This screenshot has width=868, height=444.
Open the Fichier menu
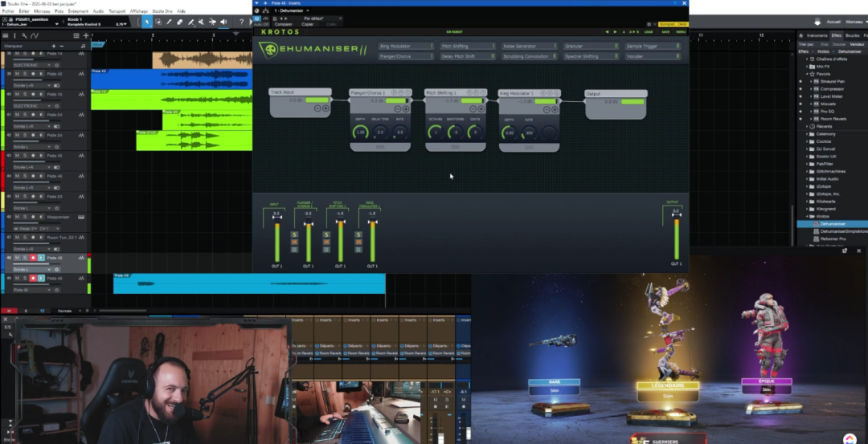tap(8, 10)
